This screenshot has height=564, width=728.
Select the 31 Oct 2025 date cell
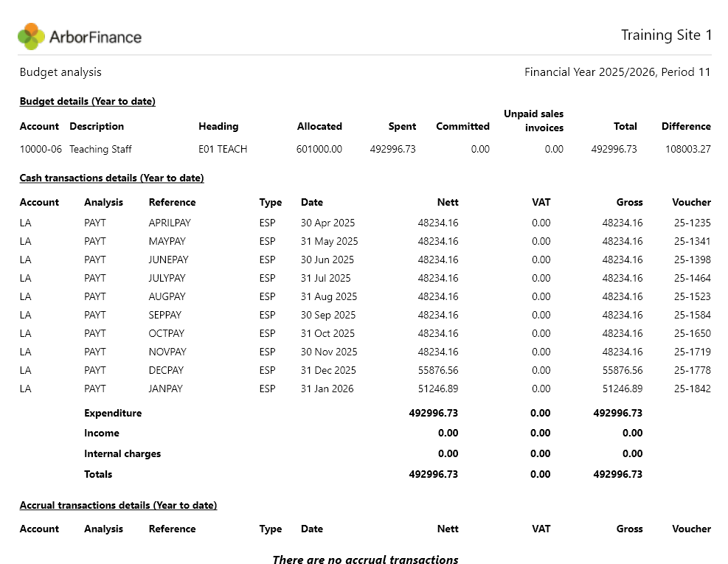[x=327, y=333]
